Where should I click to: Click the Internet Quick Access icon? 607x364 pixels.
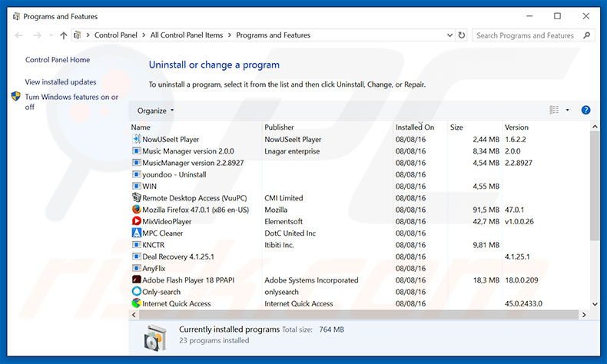point(136,303)
